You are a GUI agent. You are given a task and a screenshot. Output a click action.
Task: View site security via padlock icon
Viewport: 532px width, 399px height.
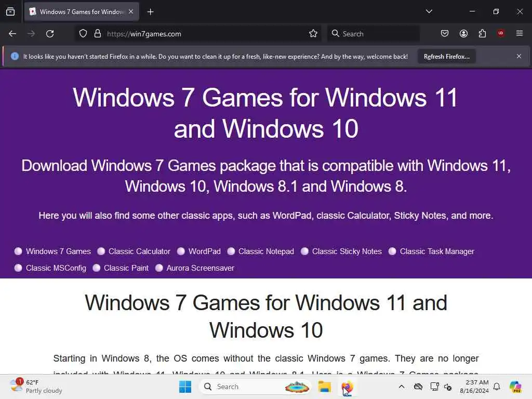(98, 34)
